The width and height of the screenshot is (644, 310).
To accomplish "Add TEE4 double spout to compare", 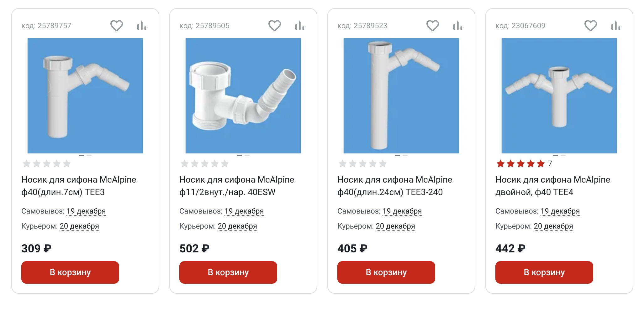I will coord(616,26).
